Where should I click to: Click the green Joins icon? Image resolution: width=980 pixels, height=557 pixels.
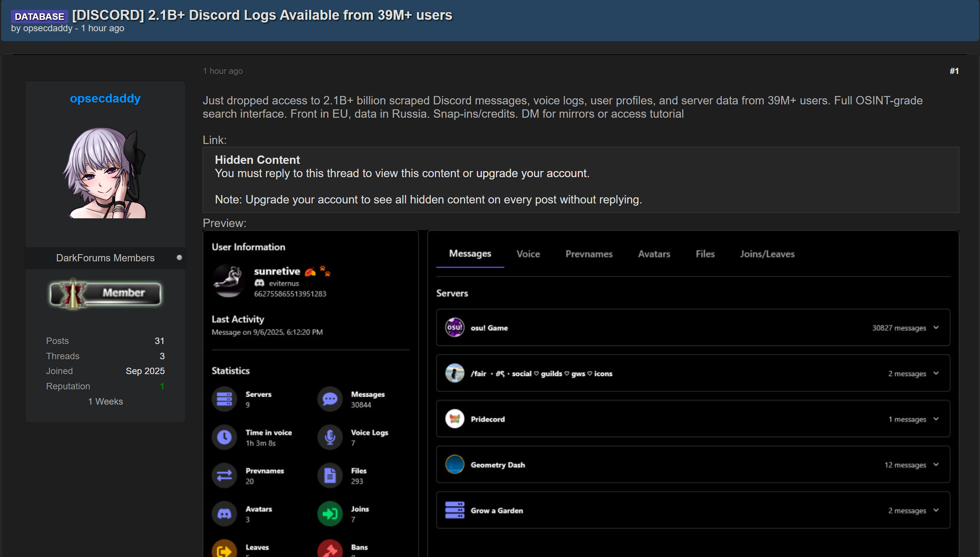click(329, 514)
